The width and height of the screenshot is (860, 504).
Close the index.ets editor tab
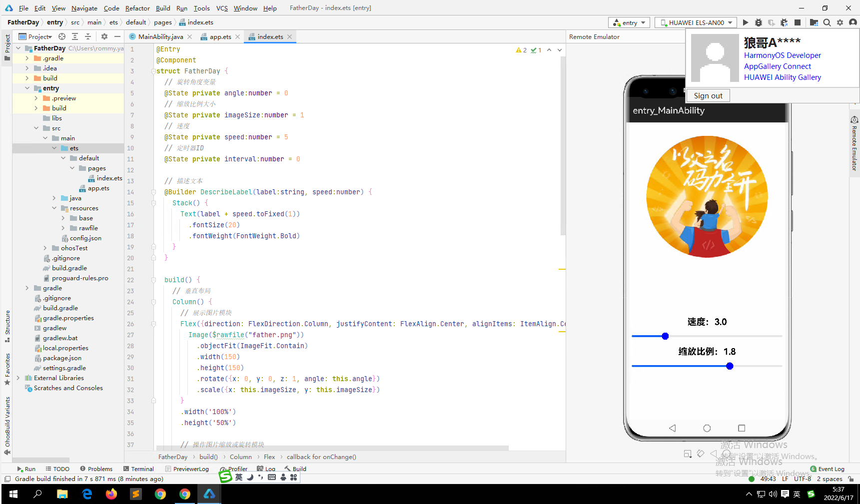click(x=289, y=37)
